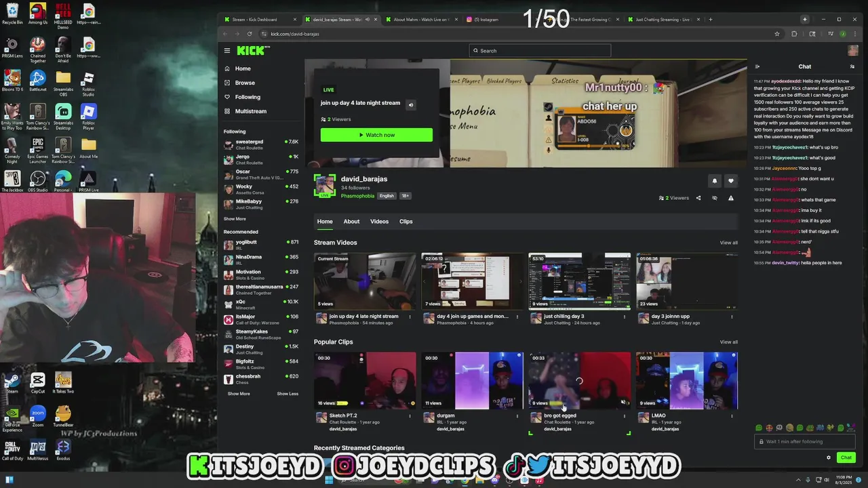Go to Home in Kick sidebar
This screenshot has width=868, height=488.
[x=243, y=68]
